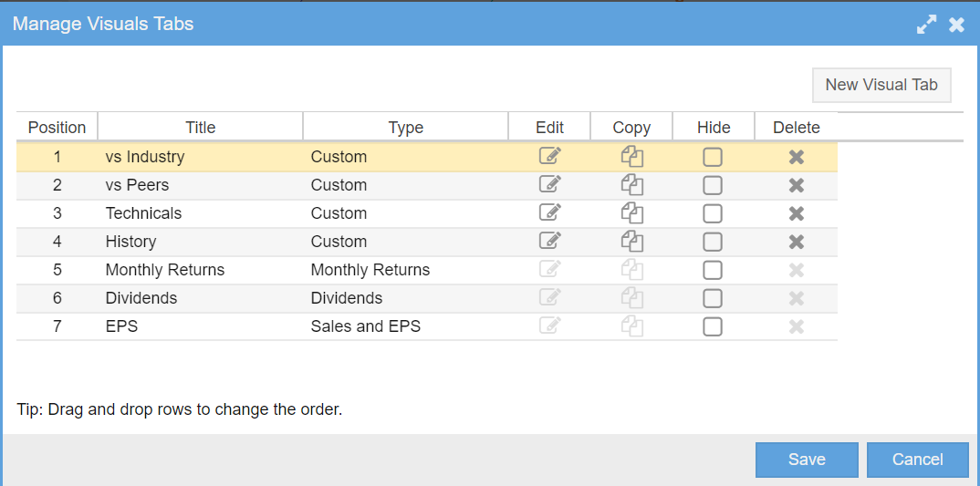Click the Title column header

pyautogui.click(x=201, y=128)
